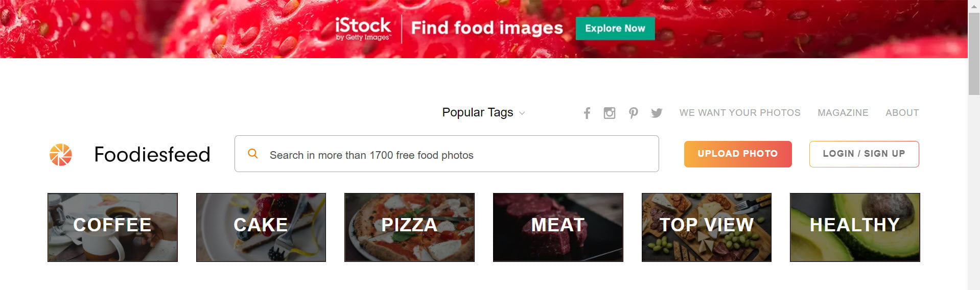The height and width of the screenshot is (290, 980).
Task: Click the magnifier search icon
Action: coord(252,154)
